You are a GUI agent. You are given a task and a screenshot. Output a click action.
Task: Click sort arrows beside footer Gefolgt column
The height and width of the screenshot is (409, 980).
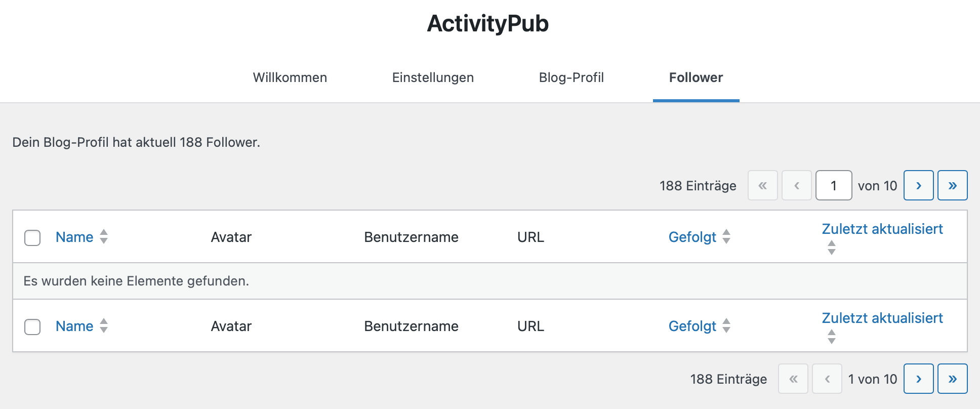[726, 325]
